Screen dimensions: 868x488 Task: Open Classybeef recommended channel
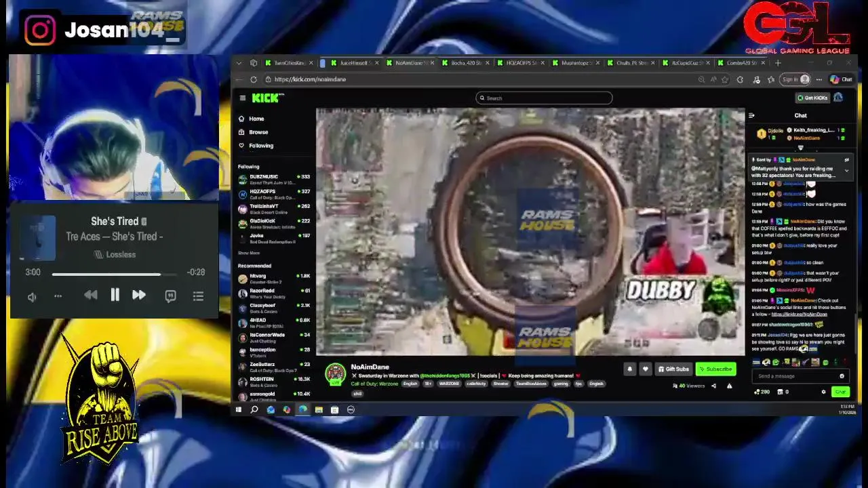[x=274, y=308]
